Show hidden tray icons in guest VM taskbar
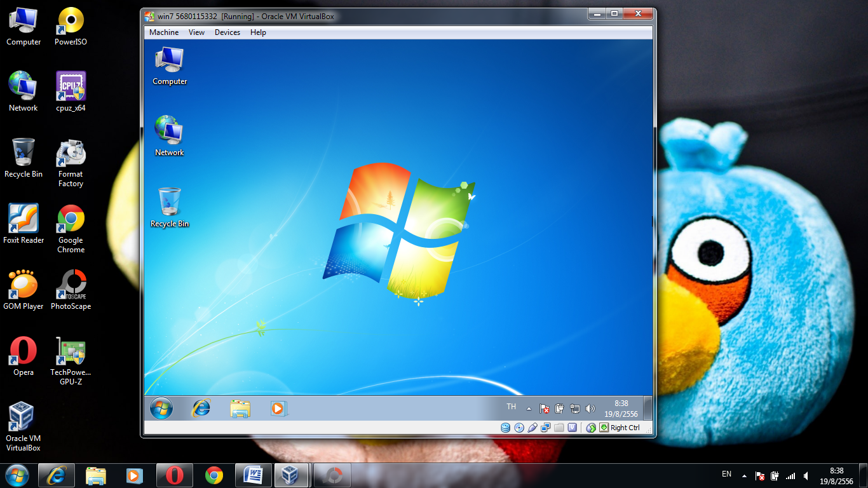Viewport: 868px width, 488px height. (x=529, y=409)
